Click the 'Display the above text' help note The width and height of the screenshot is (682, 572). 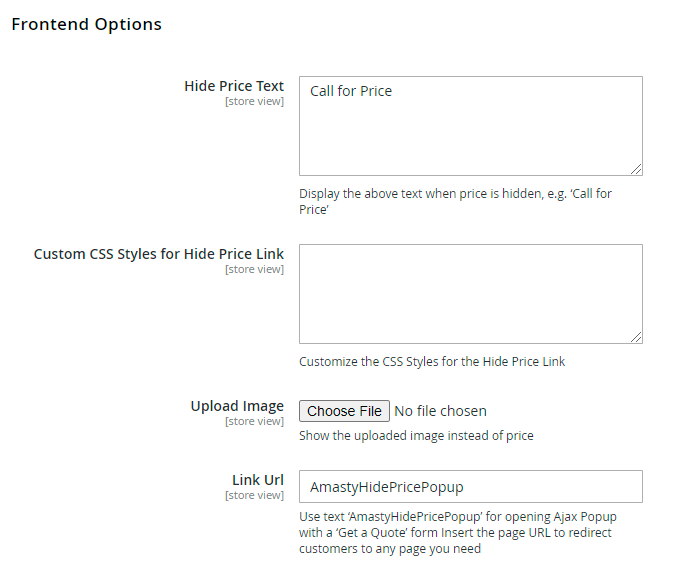455,201
